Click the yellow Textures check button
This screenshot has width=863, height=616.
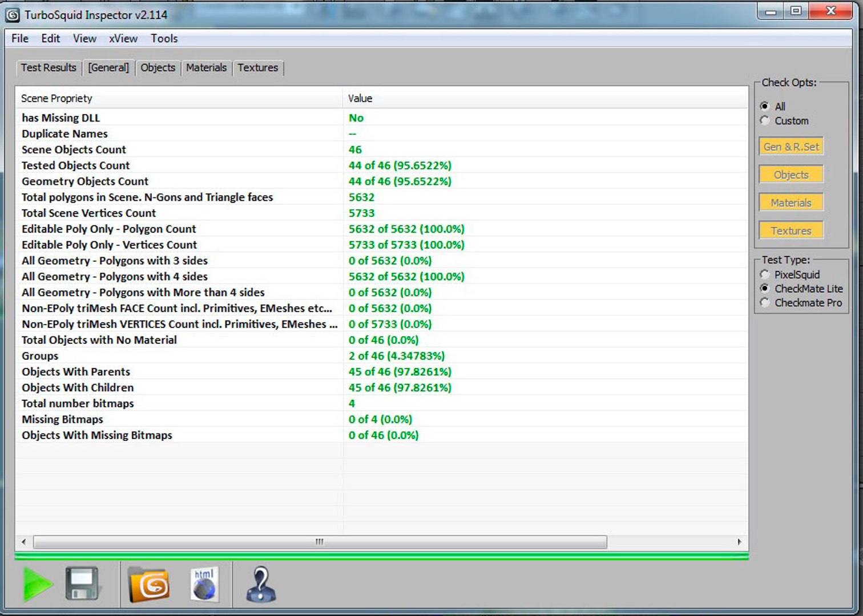pos(791,230)
